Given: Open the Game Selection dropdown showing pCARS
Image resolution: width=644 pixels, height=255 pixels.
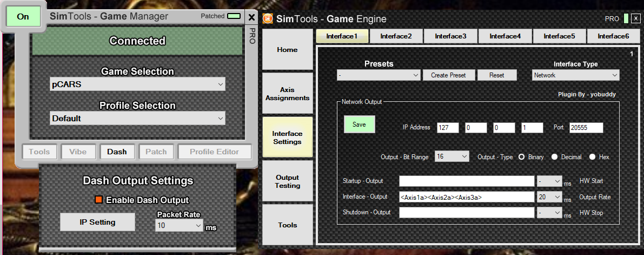Looking at the screenshot, I should pyautogui.click(x=137, y=84).
